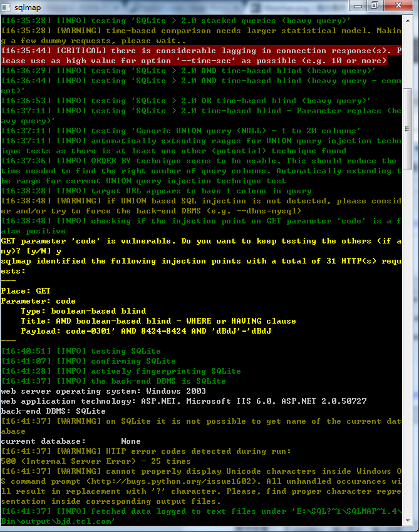Click the "HTTP error codes detected during run" warning
The image size is (419, 532).
click(x=146, y=451)
